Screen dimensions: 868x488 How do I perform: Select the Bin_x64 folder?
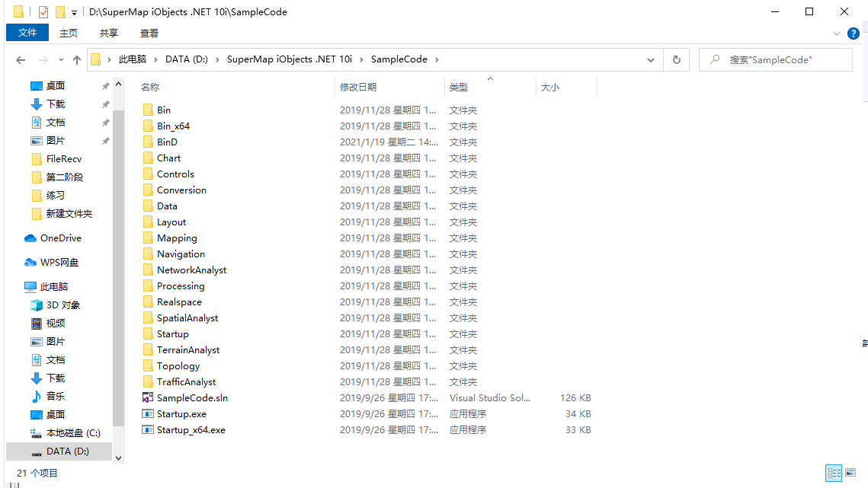(173, 126)
